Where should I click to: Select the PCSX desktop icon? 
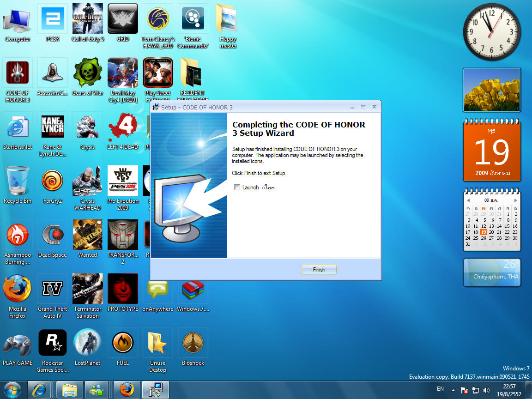pos(53,24)
